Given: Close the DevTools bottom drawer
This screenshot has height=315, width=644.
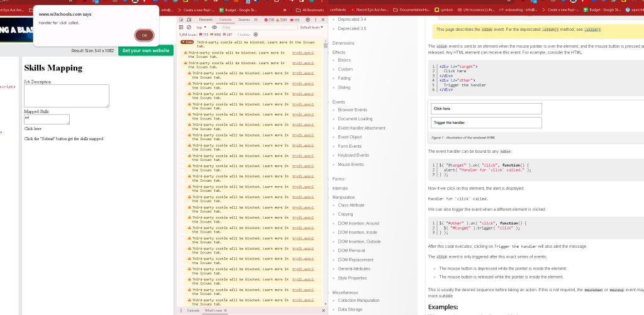Looking at the screenshot, I should tap(323, 311).
